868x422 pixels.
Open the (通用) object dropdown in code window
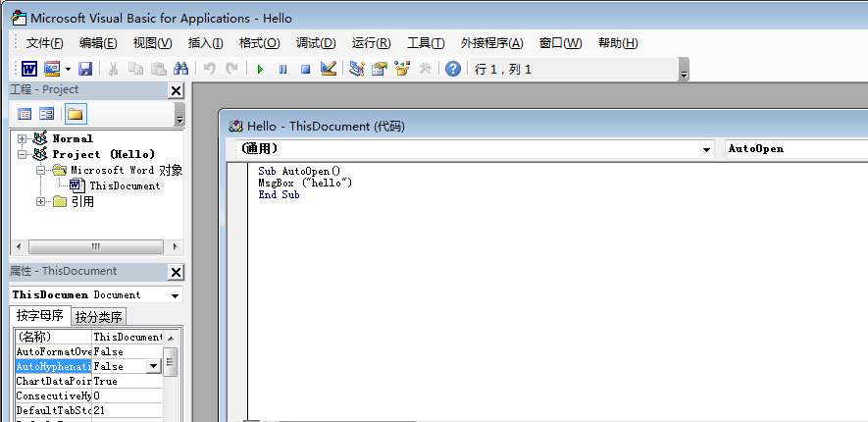pos(706,149)
